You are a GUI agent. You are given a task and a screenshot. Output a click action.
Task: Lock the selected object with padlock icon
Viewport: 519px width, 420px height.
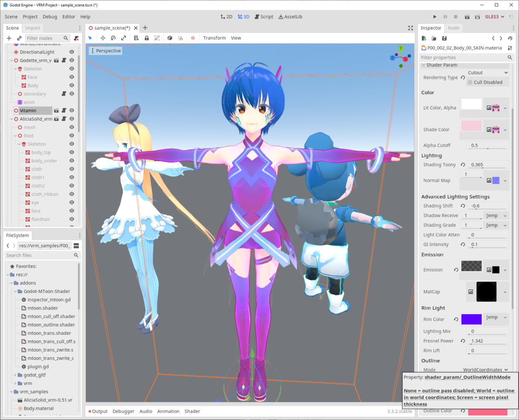(x=147, y=38)
